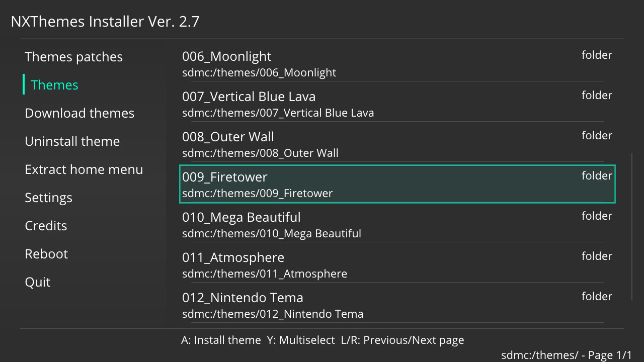644x362 pixels.
Task: Select the Themes sidebar tab
Action: [54, 85]
